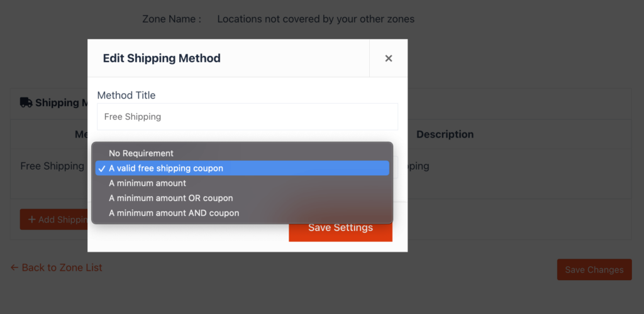Click the left arrow before Back to Zone List
Viewport: 644px width, 314px height.
[x=14, y=268]
